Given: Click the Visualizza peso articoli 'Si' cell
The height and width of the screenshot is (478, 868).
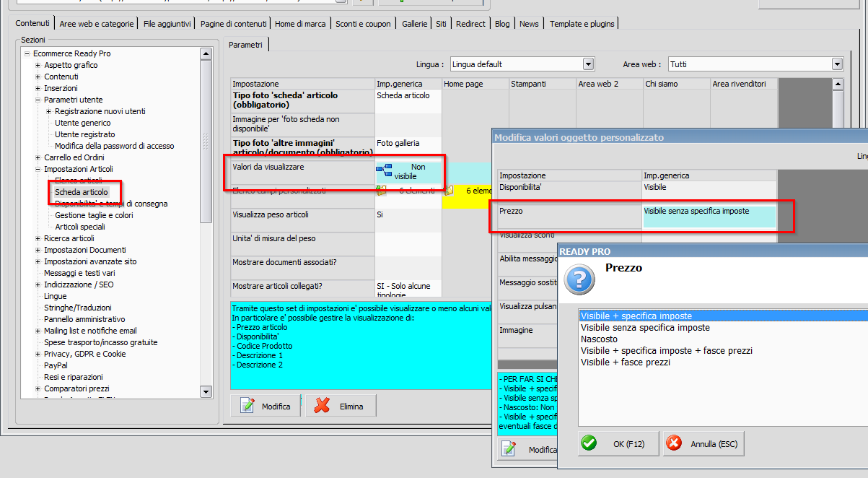Looking at the screenshot, I should click(408, 220).
